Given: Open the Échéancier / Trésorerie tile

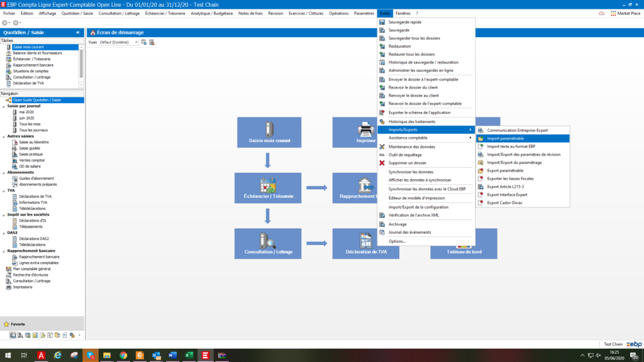Looking at the screenshot, I should click(268, 187).
